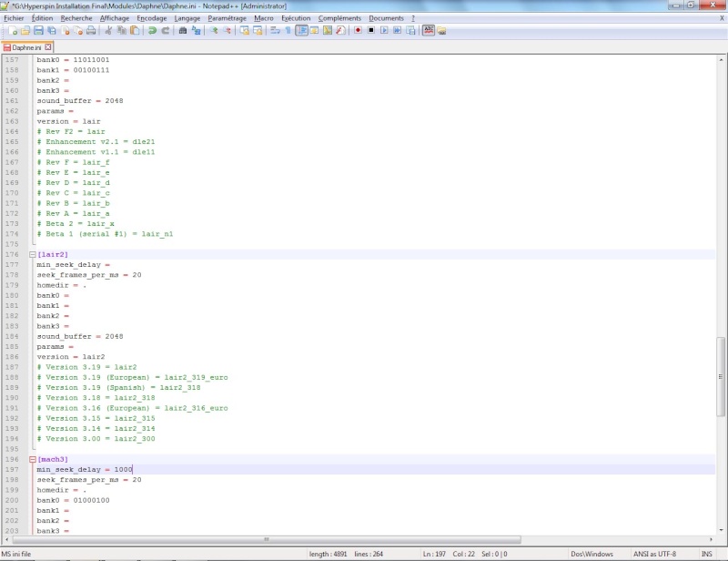This screenshot has width=728, height=561.
Task: Click the Open file folder icon
Action: 25,31
